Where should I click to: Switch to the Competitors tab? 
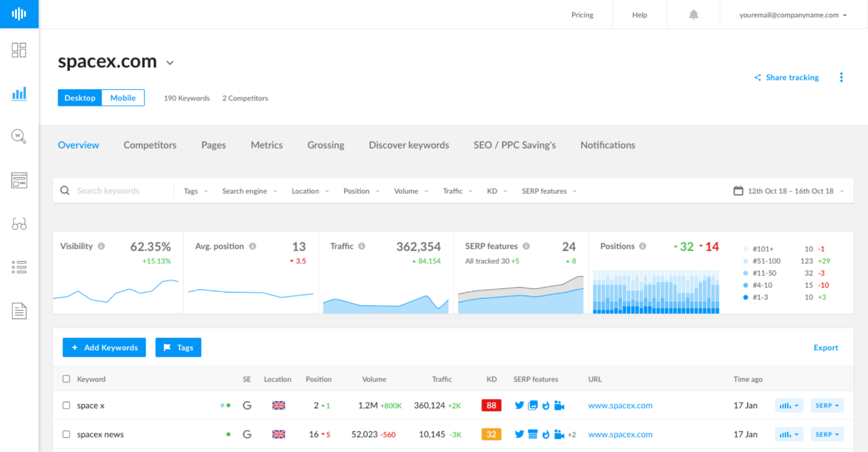(150, 145)
